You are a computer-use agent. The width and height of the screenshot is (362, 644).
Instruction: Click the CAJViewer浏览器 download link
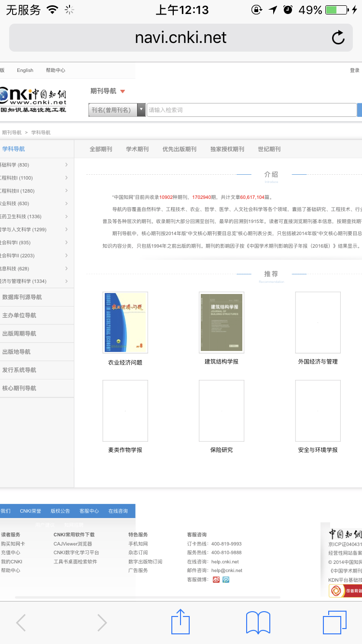coord(73,544)
